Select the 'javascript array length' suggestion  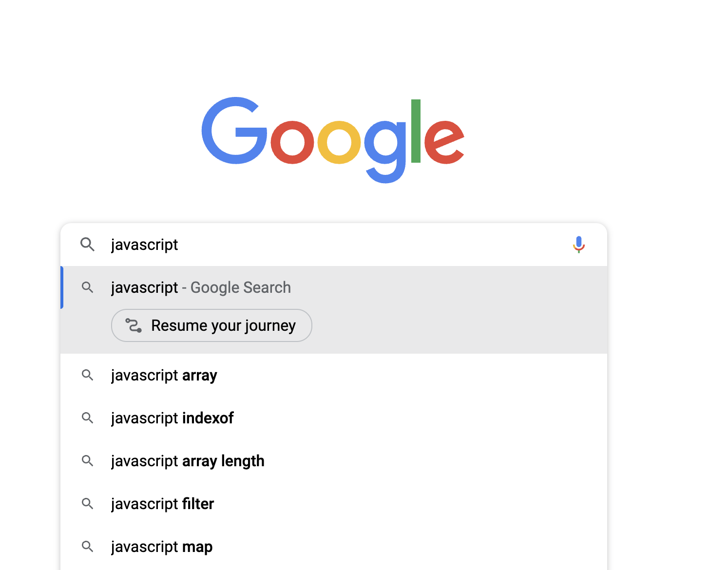click(188, 461)
